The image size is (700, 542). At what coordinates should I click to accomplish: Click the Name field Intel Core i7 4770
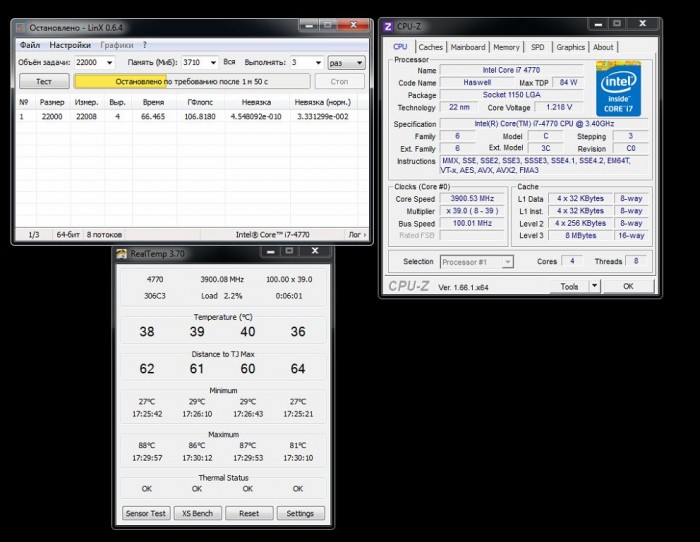(511, 70)
